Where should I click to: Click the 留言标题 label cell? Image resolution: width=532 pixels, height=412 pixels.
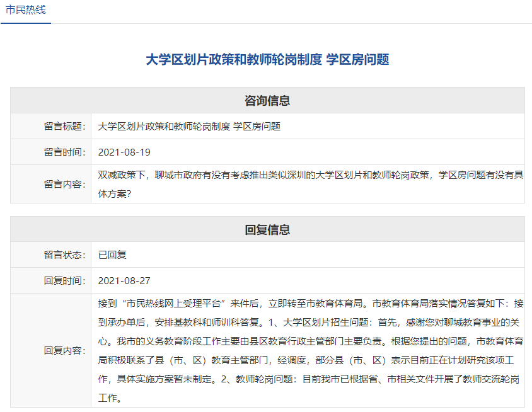[51, 126]
